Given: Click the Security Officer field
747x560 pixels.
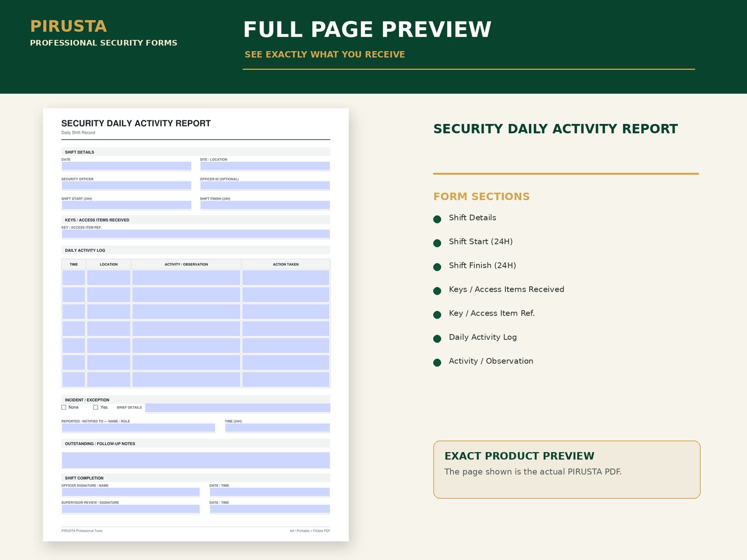Looking at the screenshot, I should (126, 185).
